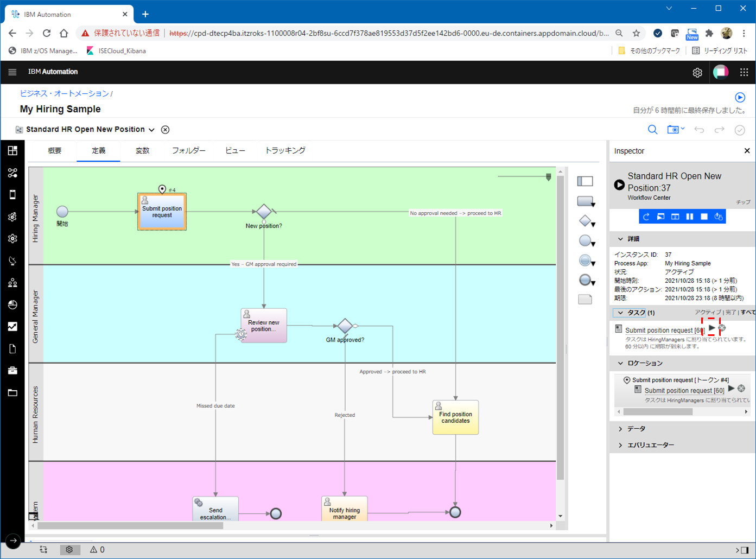756x559 pixels.
Task: Switch to the トラッキング tab
Action: pyautogui.click(x=285, y=150)
